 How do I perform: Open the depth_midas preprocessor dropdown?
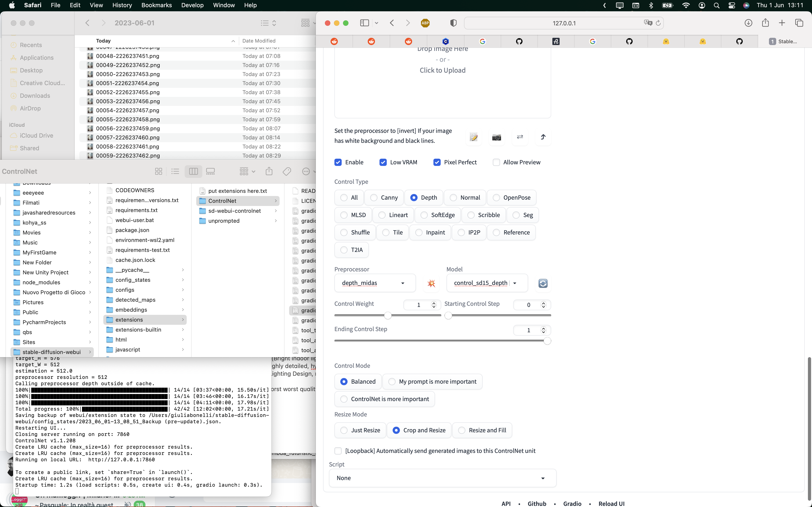(x=375, y=283)
